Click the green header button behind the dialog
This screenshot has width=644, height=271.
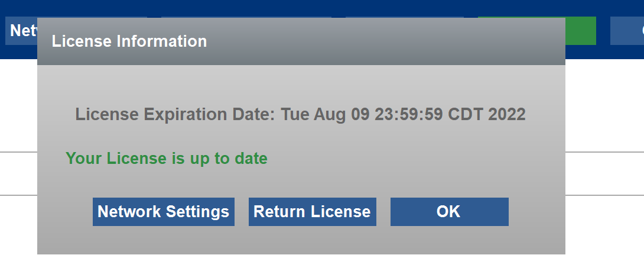580,31
